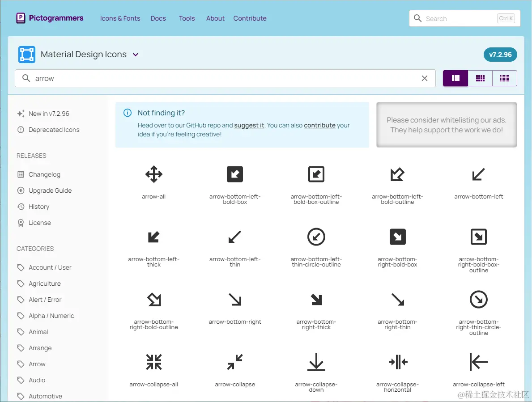Focus the arrow icon search field
The width and height of the screenshot is (532, 402).
point(225,78)
